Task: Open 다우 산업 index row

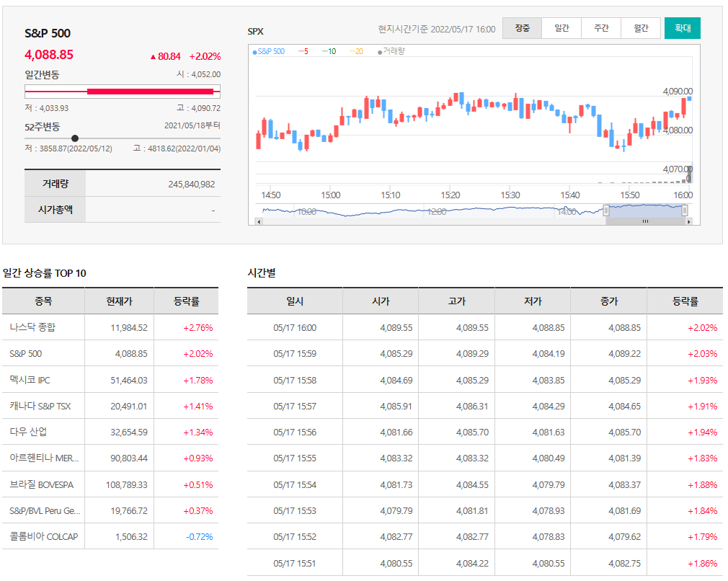Action: click(x=28, y=432)
